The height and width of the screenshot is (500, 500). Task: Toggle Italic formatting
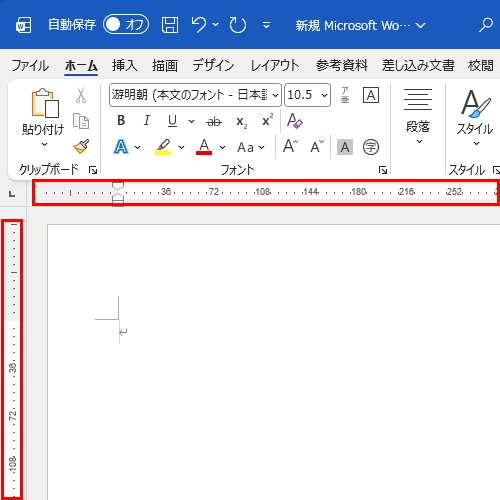coord(147,120)
